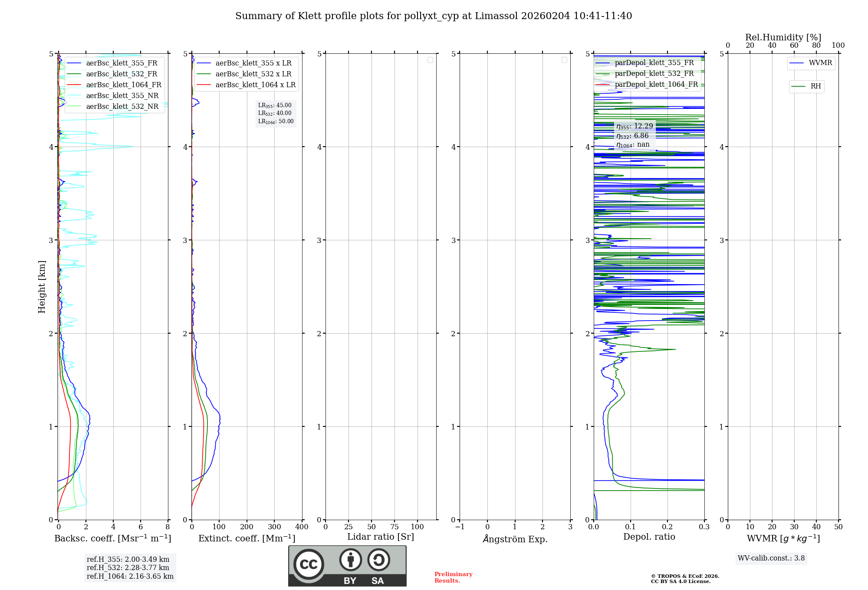This screenshot has height=590, width=868.
Task: Click the Backsc. coeff. axis label
Action: click(113, 538)
